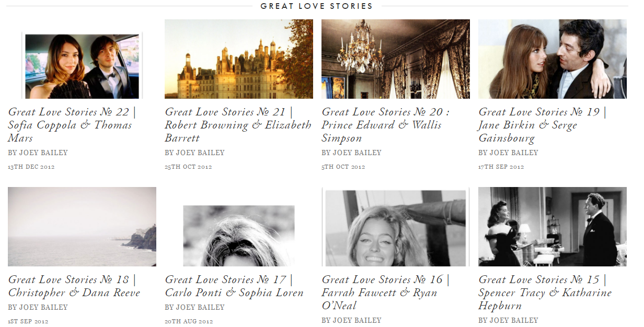The height and width of the screenshot is (327, 644).
Task: Open Great Love Stories № 22 title link
Action: click(72, 125)
